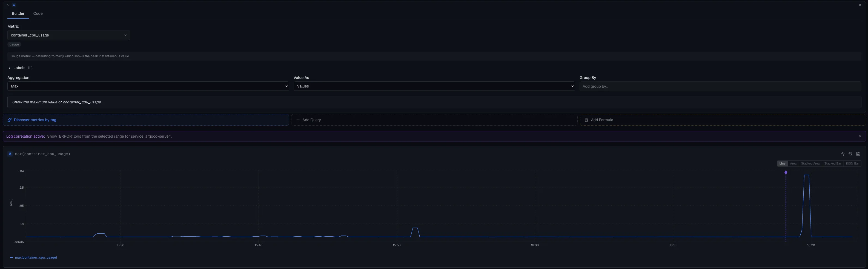Click the plus icon beside Add Query

[298, 120]
